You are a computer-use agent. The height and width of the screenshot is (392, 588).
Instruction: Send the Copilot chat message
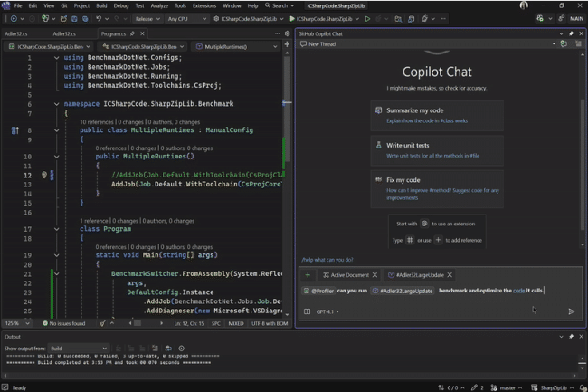(571, 311)
